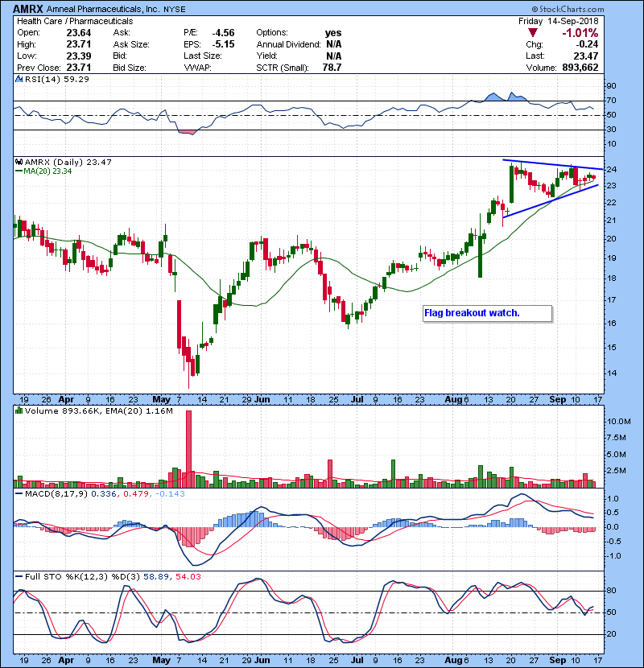Click the Open value 23.64
This screenshot has height=668, width=644.
point(78,33)
